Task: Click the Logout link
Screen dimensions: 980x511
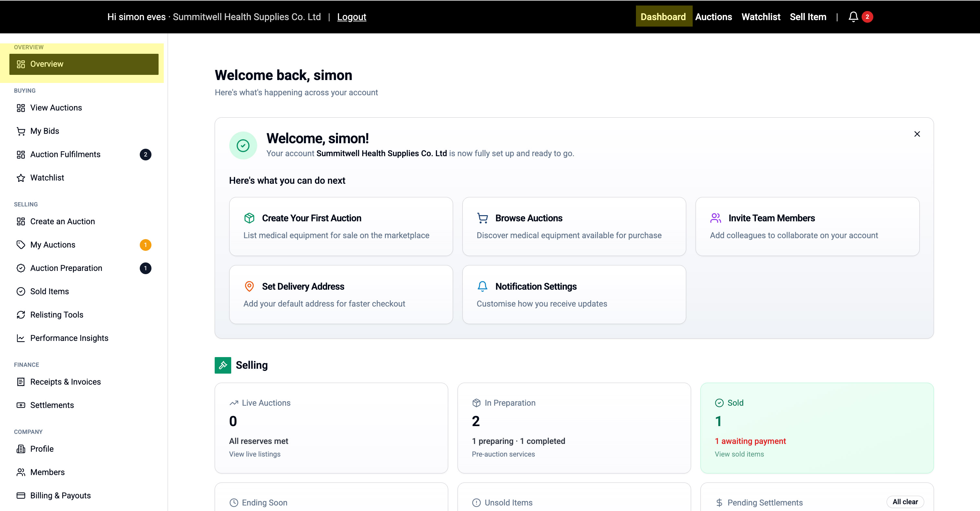Action: (x=352, y=17)
